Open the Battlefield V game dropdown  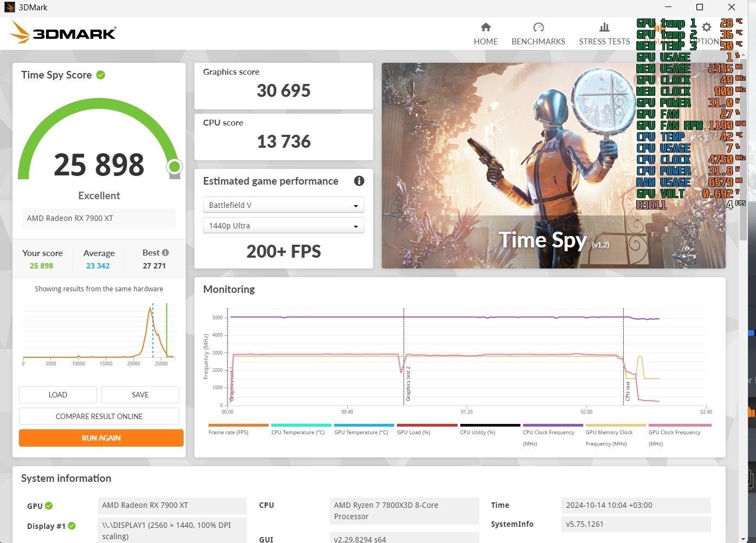click(x=283, y=205)
